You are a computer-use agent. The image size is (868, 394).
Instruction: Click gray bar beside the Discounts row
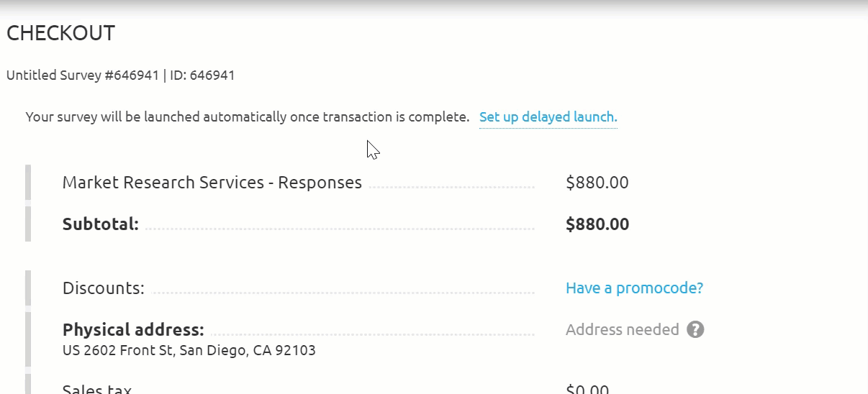[28, 288]
